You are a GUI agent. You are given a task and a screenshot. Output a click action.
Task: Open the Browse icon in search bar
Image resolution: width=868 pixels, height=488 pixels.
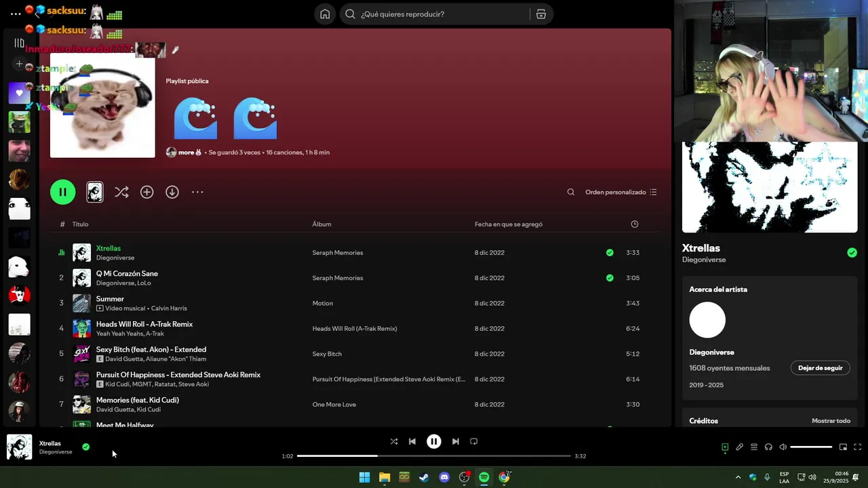pyautogui.click(x=540, y=14)
